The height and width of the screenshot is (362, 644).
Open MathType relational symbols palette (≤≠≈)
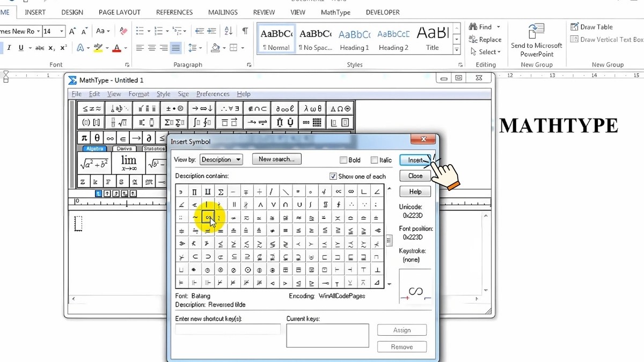coord(91,108)
